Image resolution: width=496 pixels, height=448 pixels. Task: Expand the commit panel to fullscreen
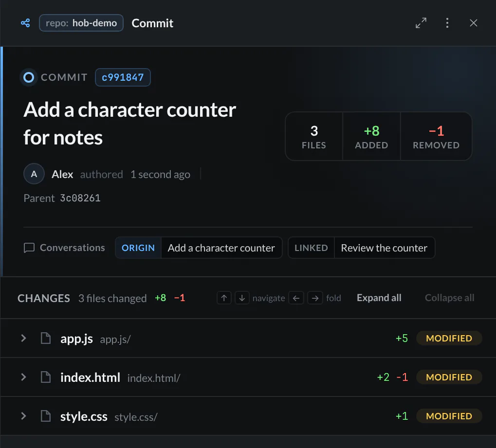(421, 23)
